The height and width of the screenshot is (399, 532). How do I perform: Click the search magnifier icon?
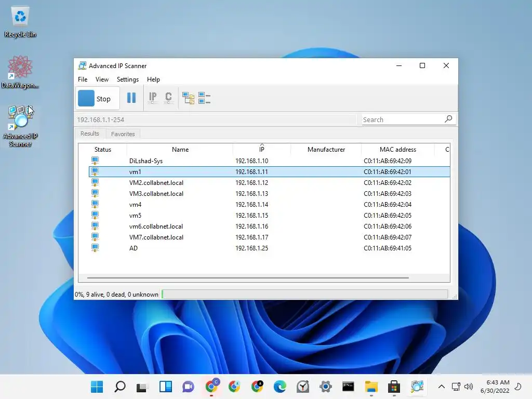coord(448,119)
